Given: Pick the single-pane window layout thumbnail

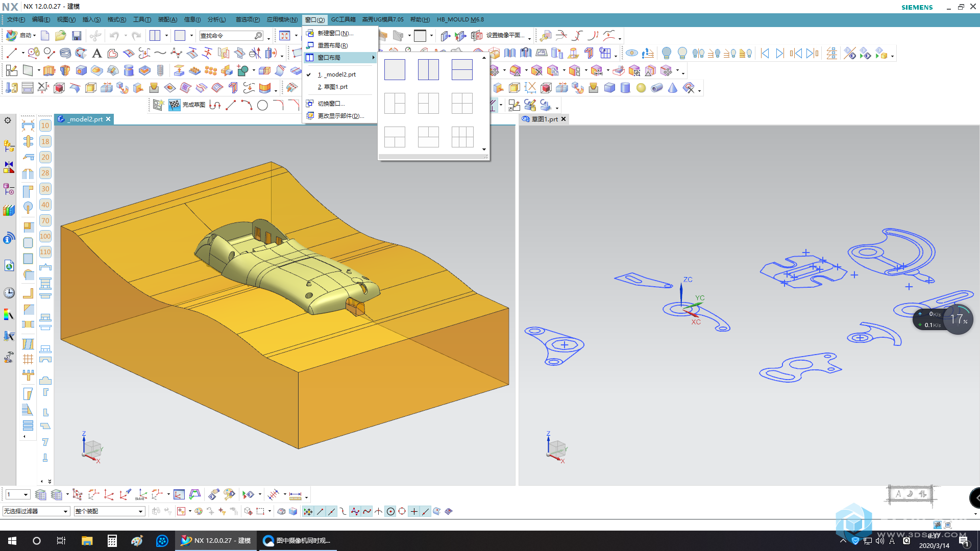Looking at the screenshot, I should [395, 69].
